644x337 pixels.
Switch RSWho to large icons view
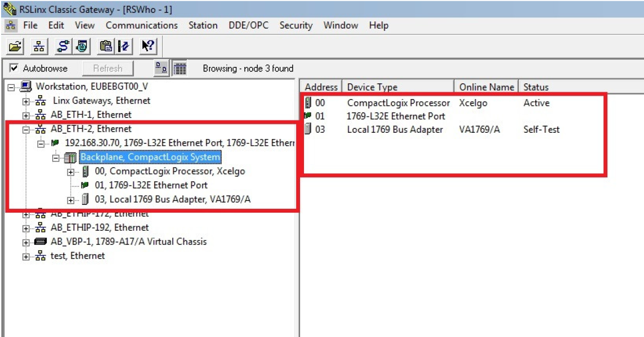click(162, 68)
